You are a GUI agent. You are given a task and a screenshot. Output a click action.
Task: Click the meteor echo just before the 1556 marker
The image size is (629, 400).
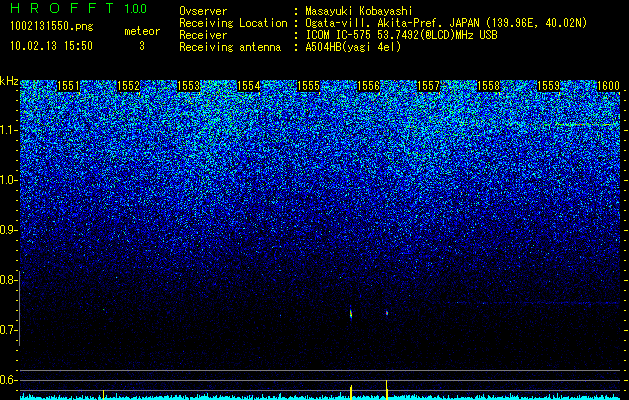coord(351,313)
